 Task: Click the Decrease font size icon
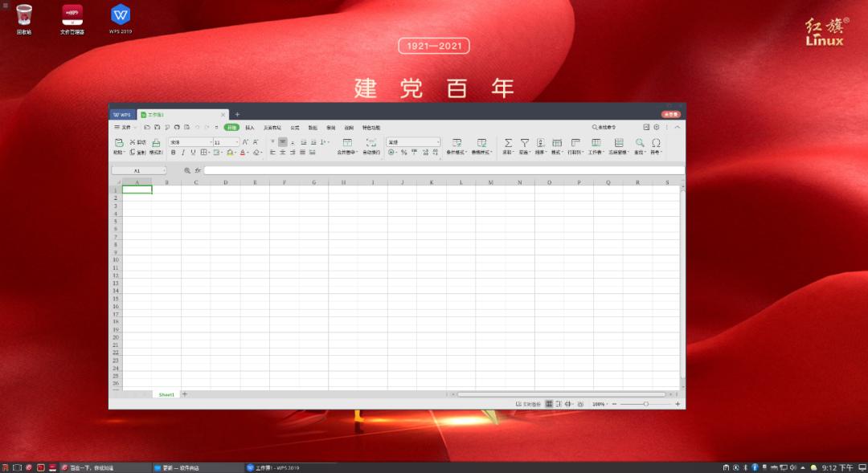pos(256,142)
